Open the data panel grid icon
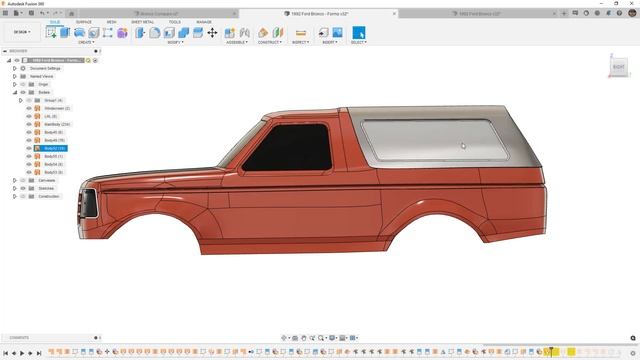Viewport: 640px width, 360px height. [x=6, y=13]
